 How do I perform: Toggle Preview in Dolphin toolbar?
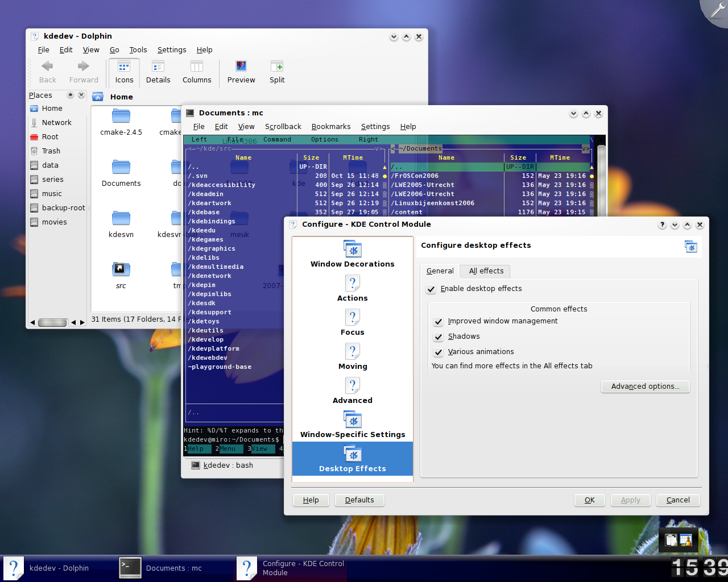(x=241, y=72)
